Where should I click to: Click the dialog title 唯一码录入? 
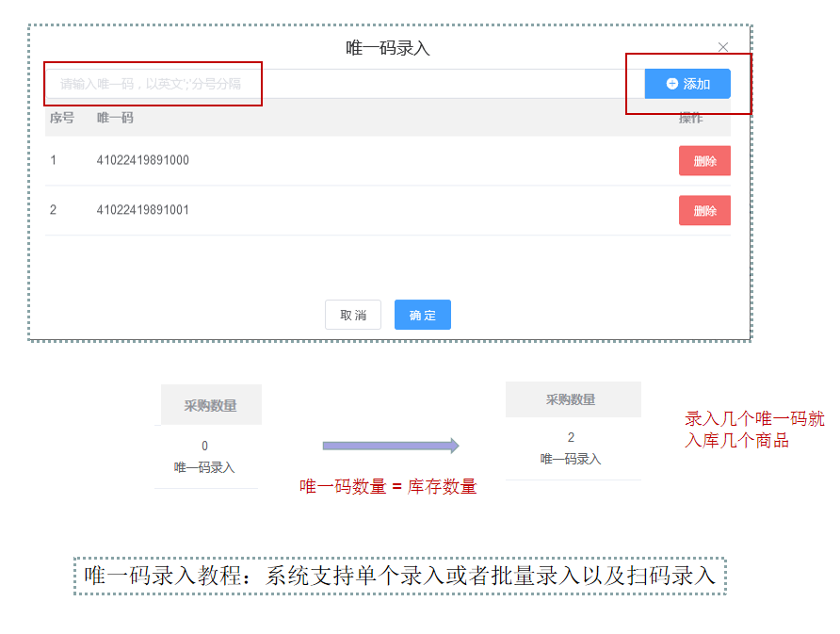coord(388,48)
